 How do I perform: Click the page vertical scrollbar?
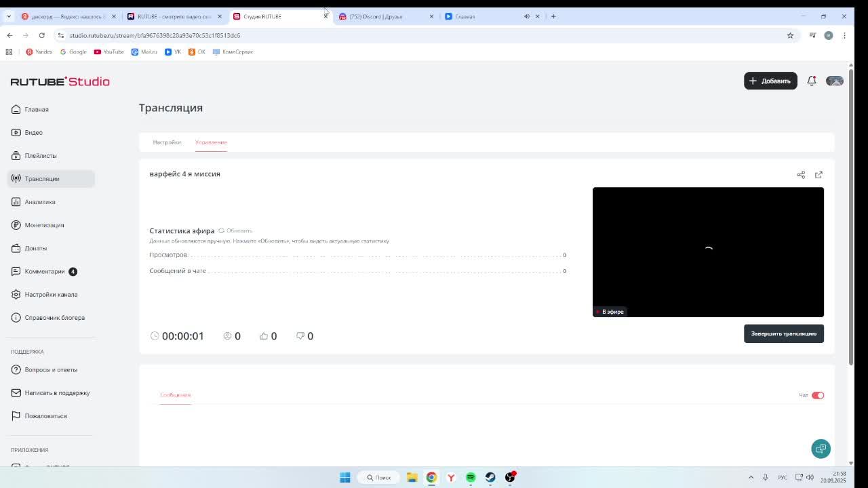point(851,217)
